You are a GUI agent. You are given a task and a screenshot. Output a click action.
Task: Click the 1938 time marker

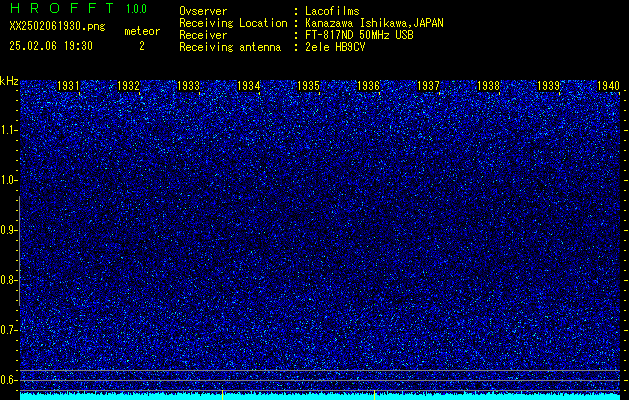click(488, 85)
